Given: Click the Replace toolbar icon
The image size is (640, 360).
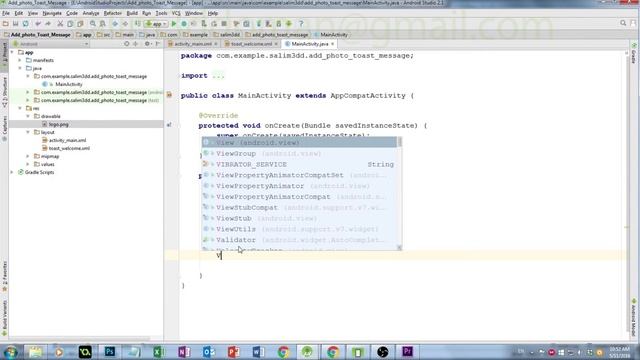Looking at the screenshot, I should tap(103, 24).
